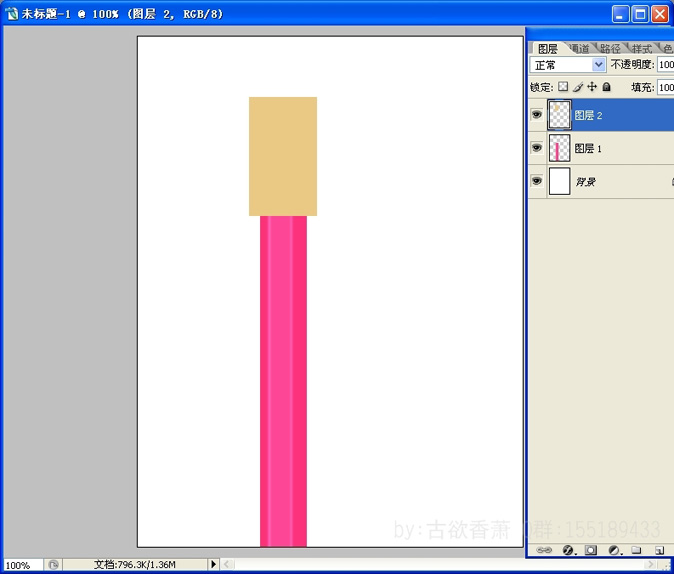Switch to the 图层 tab
This screenshot has width=674, height=574.
tap(548, 49)
